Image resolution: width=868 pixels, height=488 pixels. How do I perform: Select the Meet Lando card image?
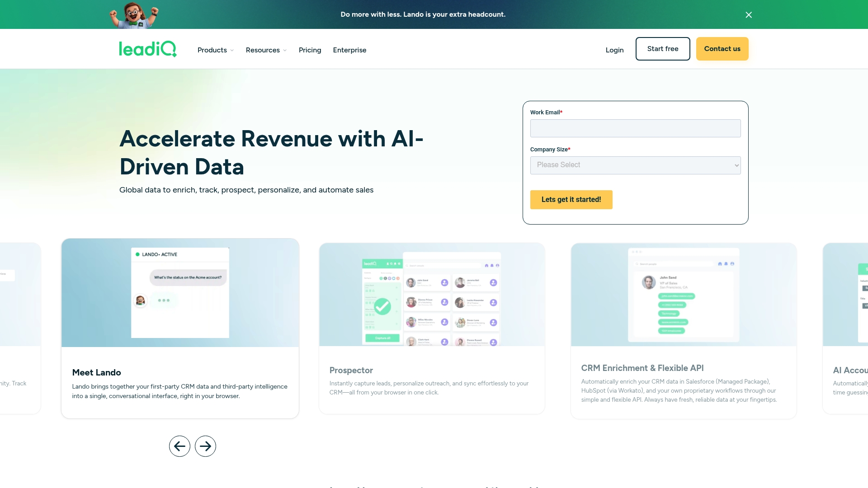[180, 293]
